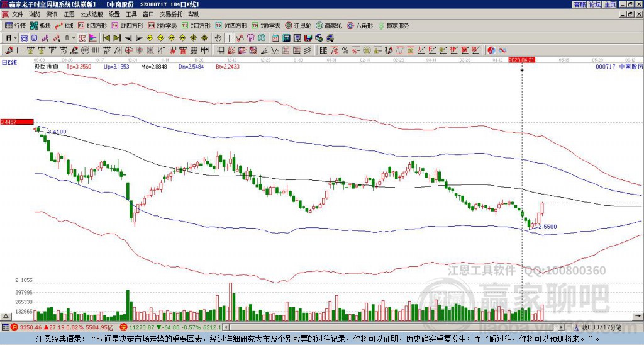Open the 9P四方形 tool
The height and width of the screenshot is (345, 644).
128,25
